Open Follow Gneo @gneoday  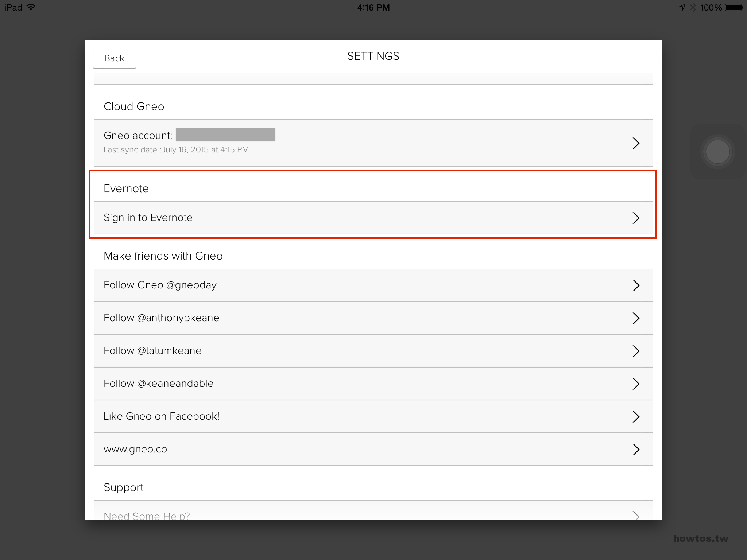click(373, 285)
